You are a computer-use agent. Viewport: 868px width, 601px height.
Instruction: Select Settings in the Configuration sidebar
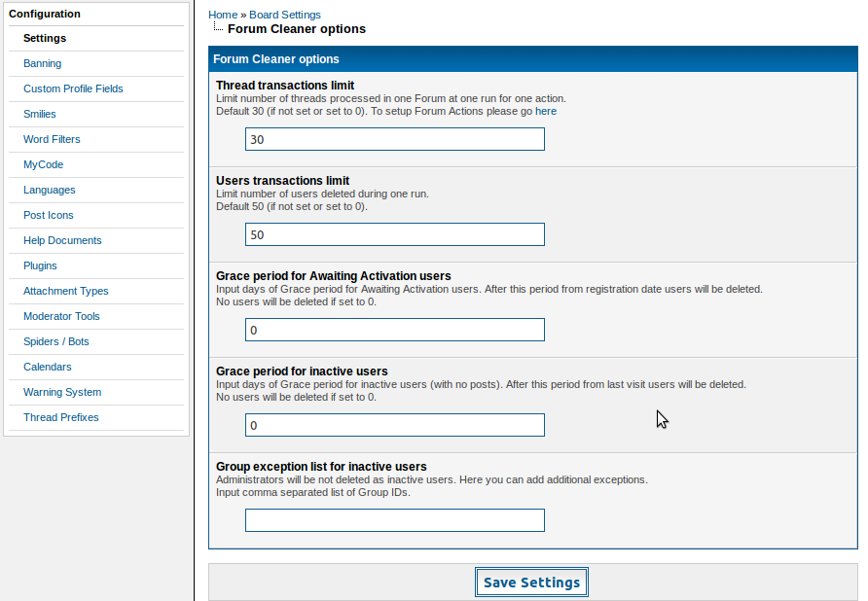pyautogui.click(x=45, y=38)
